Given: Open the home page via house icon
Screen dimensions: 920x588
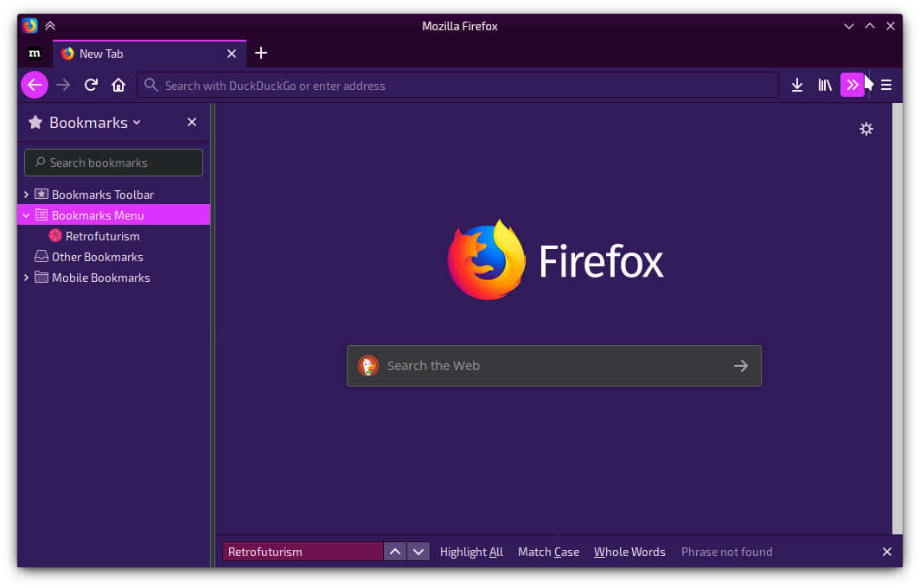Looking at the screenshot, I should (118, 85).
